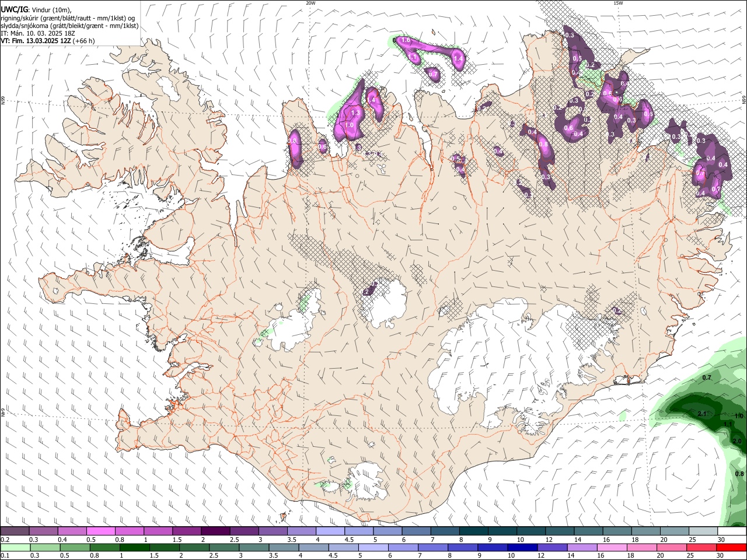Click the '15W' longitude label

[618, 3]
